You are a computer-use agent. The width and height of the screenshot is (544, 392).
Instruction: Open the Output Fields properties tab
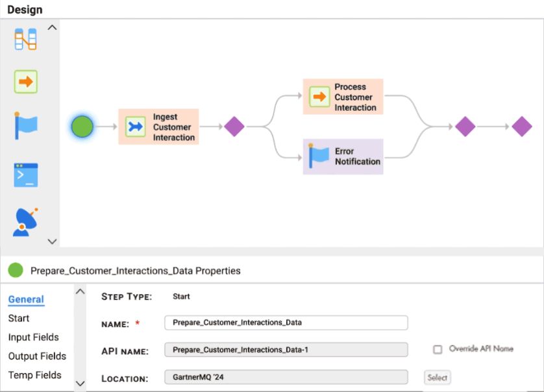(37, 356)
